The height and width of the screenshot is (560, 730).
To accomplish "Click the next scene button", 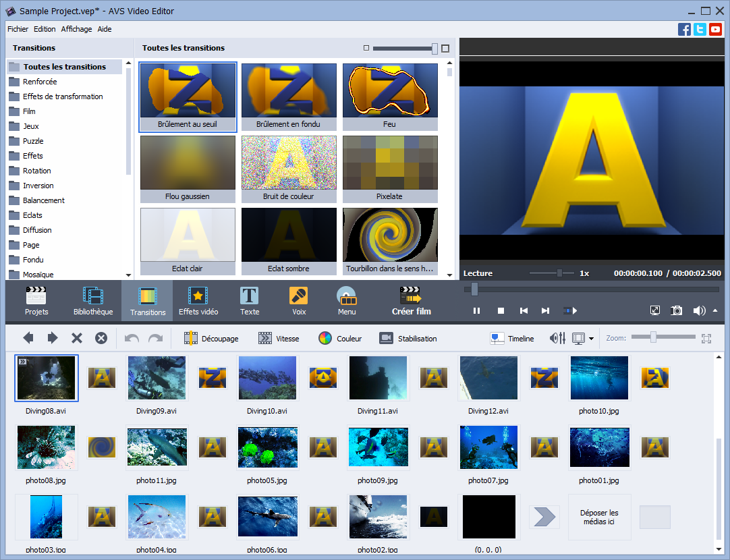I will click(570, 310).
